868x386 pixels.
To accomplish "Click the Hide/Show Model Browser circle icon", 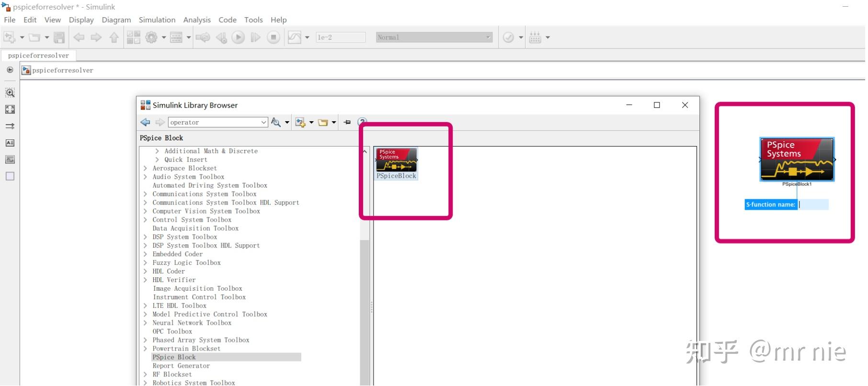I will 10,70.
